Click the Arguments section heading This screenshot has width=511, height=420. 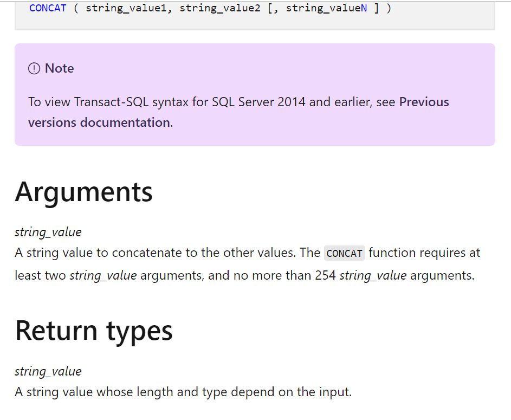(x=83, y=191)
